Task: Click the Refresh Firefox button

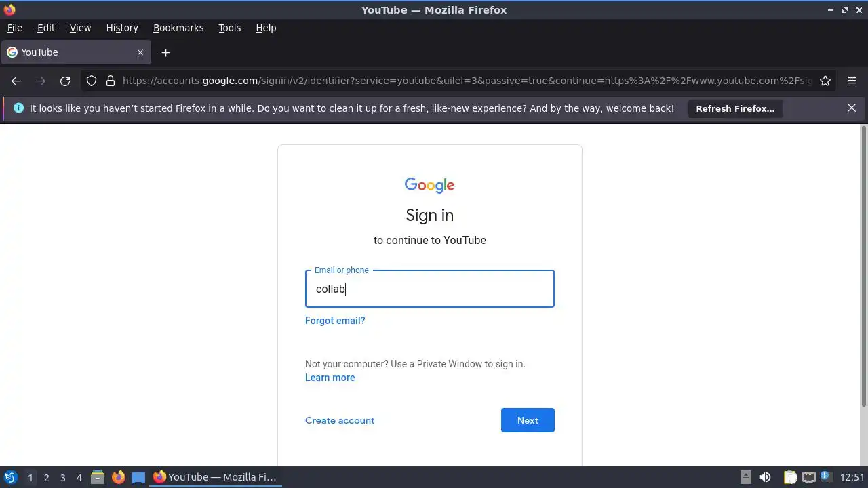Action: (x=735, y=108)
